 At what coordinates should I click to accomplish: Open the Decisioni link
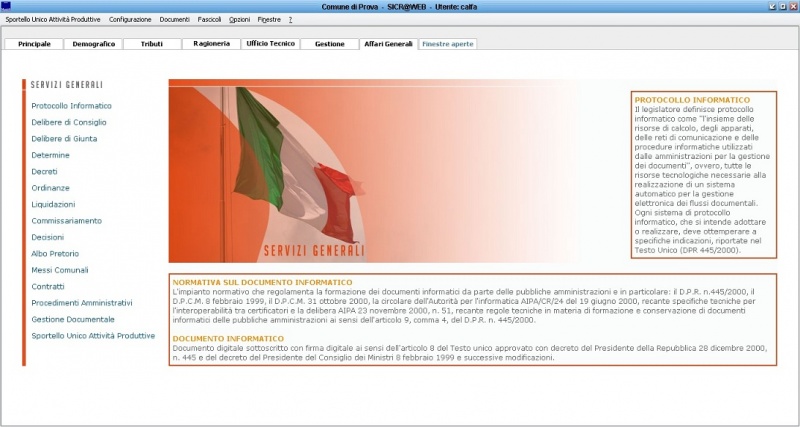coord(47,237)
